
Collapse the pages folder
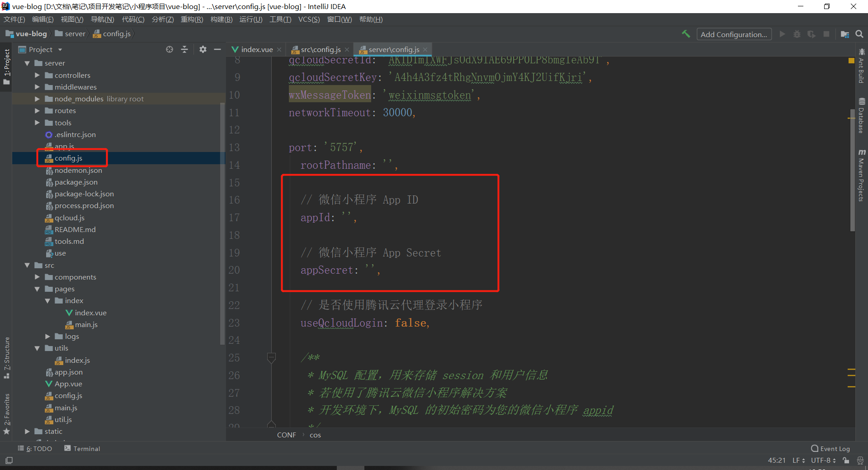coord(38,289)
